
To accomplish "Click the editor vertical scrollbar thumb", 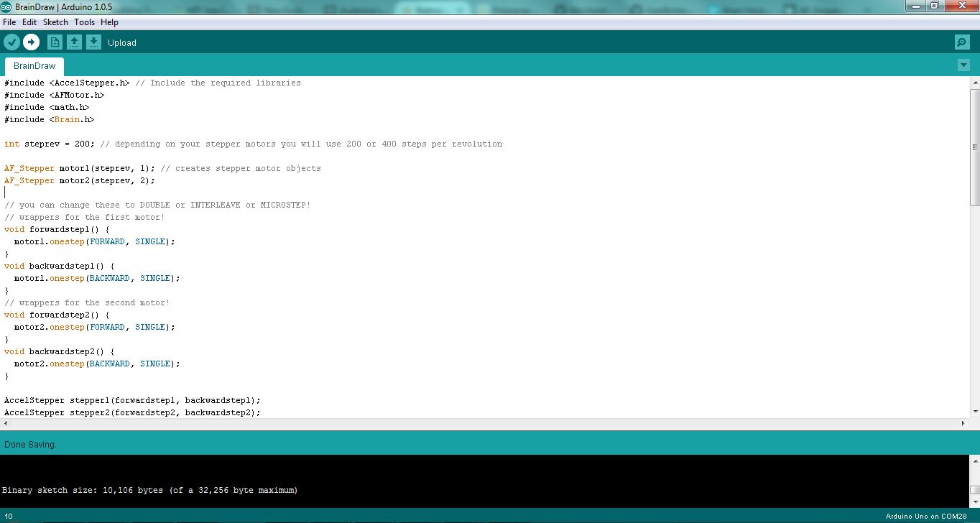I will tap(975, 147).
